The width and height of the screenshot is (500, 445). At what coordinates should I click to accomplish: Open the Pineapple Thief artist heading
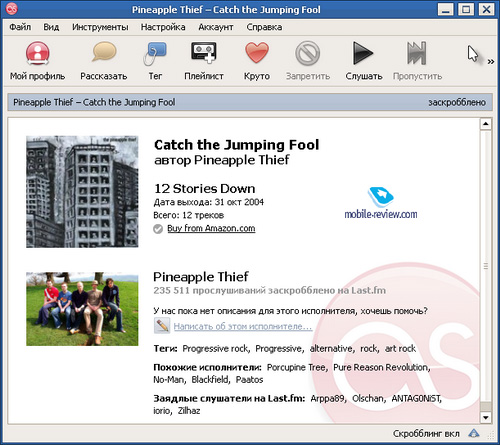[x=201, y=277]
